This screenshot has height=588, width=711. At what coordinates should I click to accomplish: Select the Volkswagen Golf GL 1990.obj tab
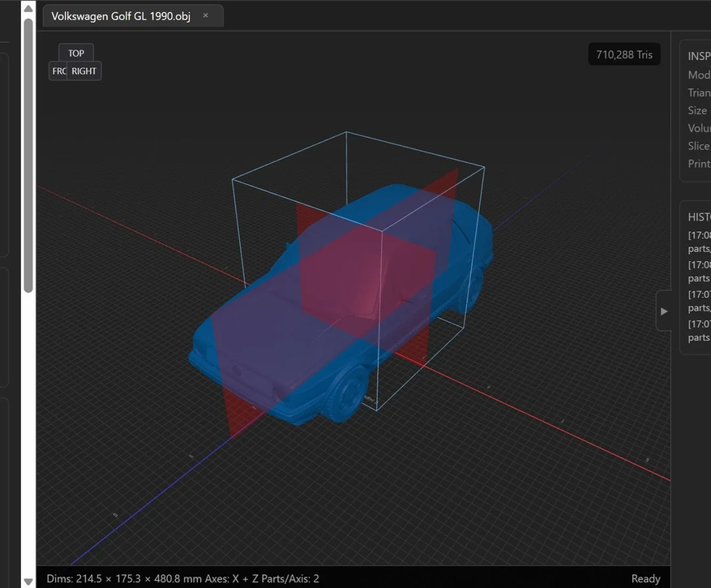(x=121, y=16)
